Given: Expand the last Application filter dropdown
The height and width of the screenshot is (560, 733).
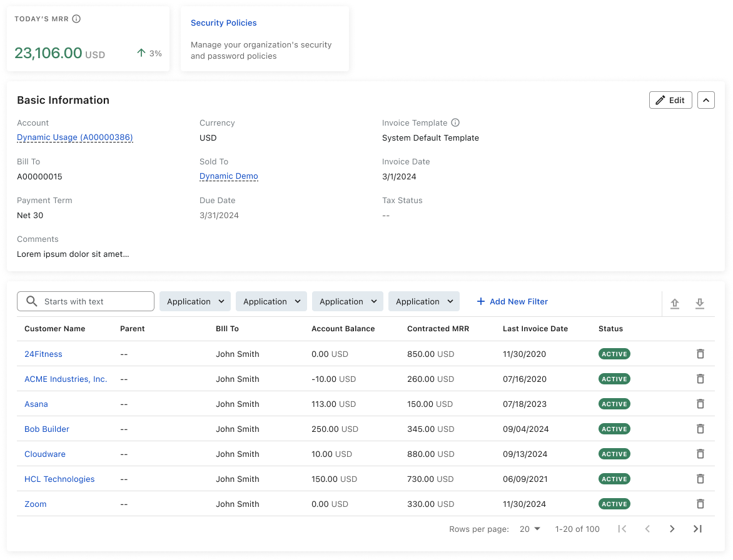Looking at the screenshot, I should click(x=424, y=301).
